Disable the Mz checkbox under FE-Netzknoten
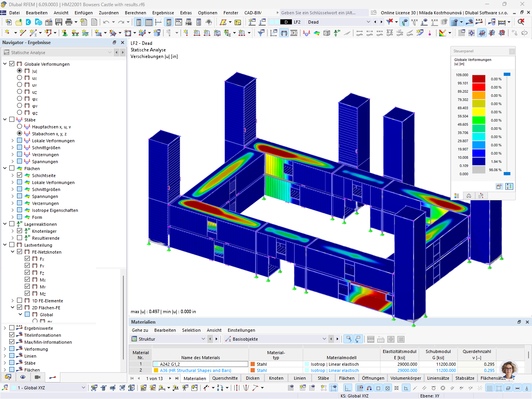Screen dimensions: 532x399 (x=27, y=293)
